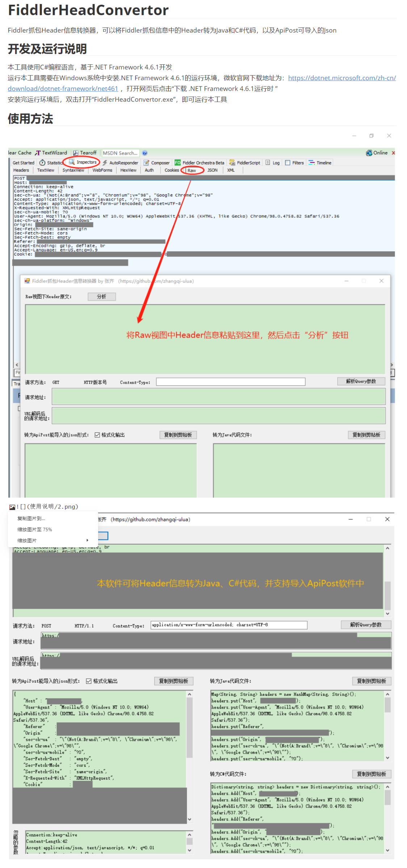Click scroll-down arrow of raw header text area
The height and width of the screenshot is (868, 407).
[387, 614]
